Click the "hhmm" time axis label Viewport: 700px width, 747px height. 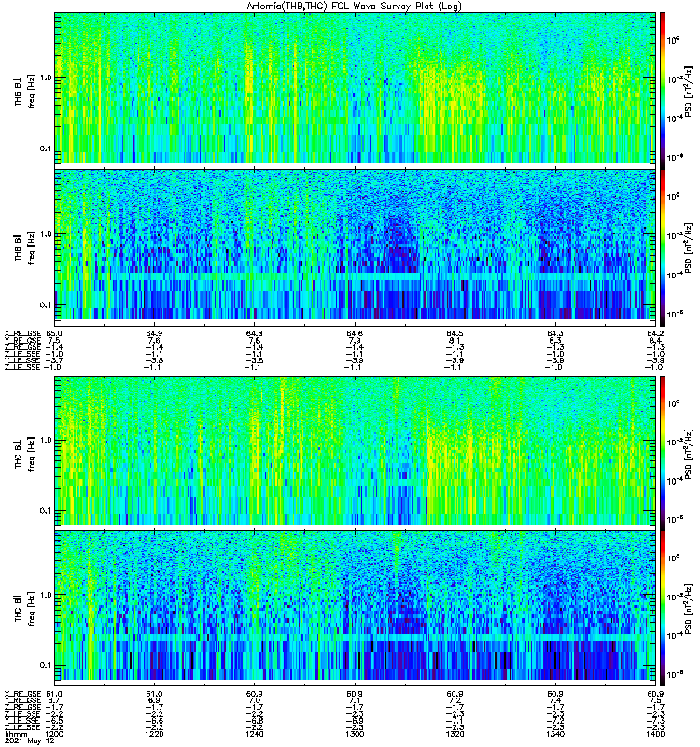coord(14,734)
